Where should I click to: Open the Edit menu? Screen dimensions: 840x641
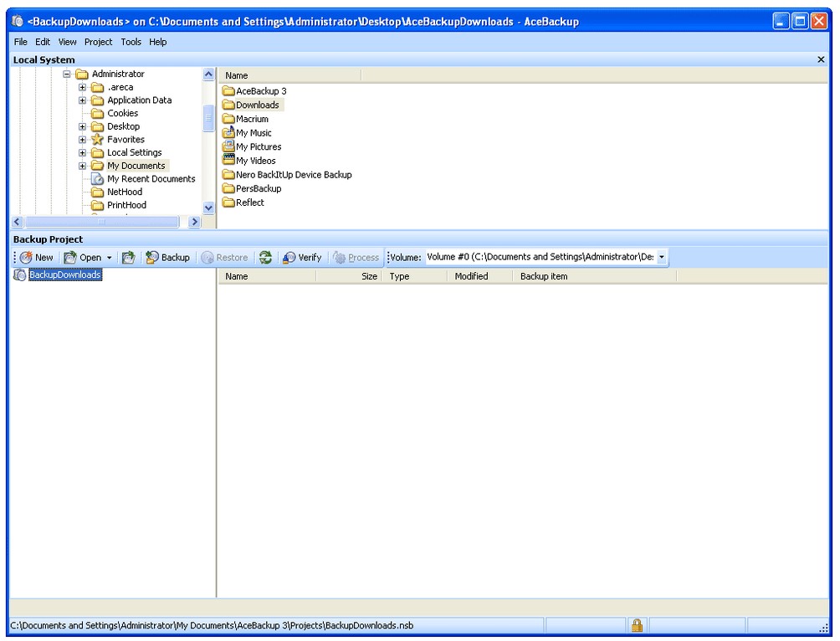click(43, 42)
